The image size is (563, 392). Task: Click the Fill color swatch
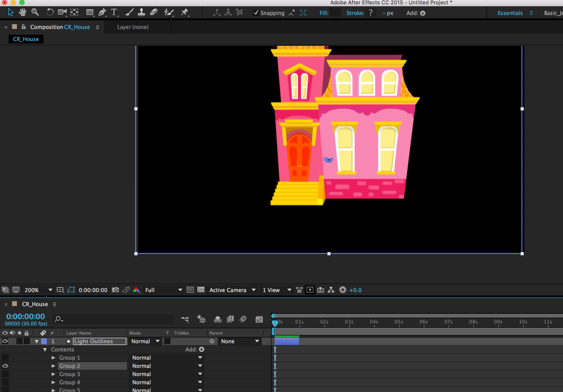tap(335, 13)
